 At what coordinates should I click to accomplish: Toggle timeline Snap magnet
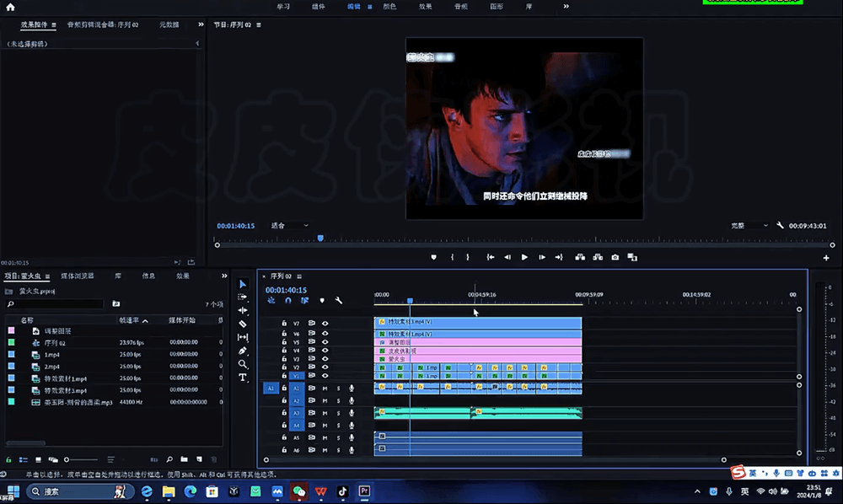(x=288, y=301)
